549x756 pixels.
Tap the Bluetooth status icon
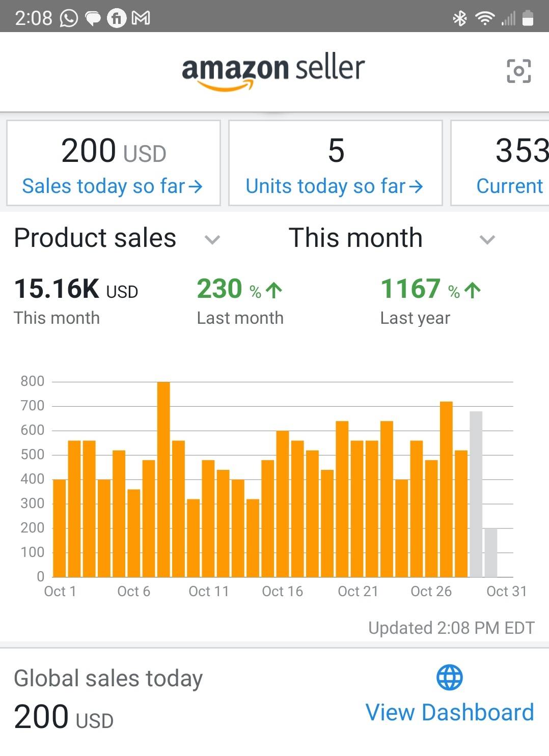pos(459,18)
